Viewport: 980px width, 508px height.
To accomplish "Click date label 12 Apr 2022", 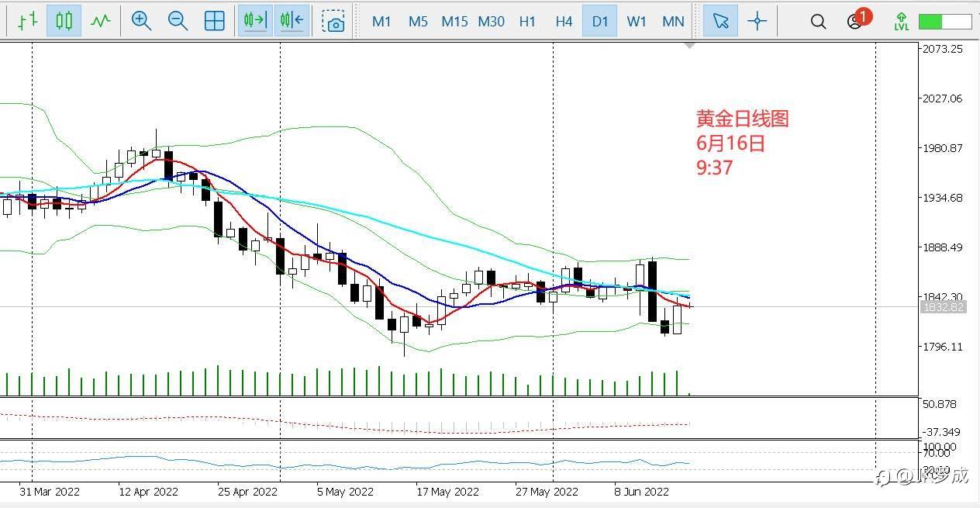I will (x=149, y=492).
